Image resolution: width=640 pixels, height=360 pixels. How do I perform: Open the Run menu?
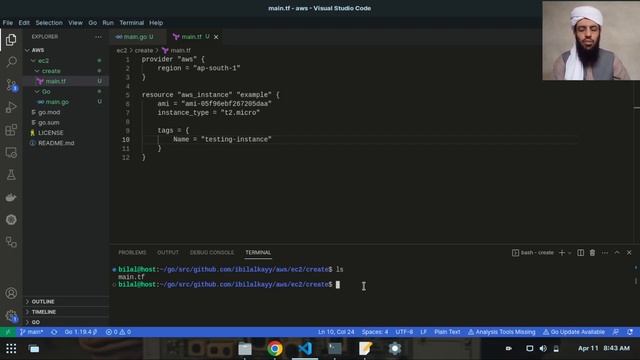pyautogui.click(x=108, y=23)
